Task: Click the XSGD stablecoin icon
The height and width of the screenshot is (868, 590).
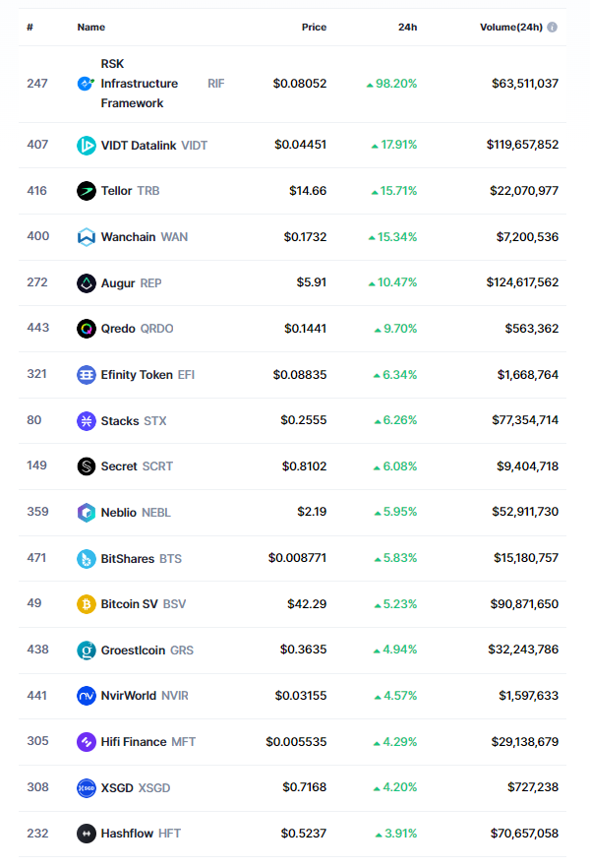Action: [87, 788]
